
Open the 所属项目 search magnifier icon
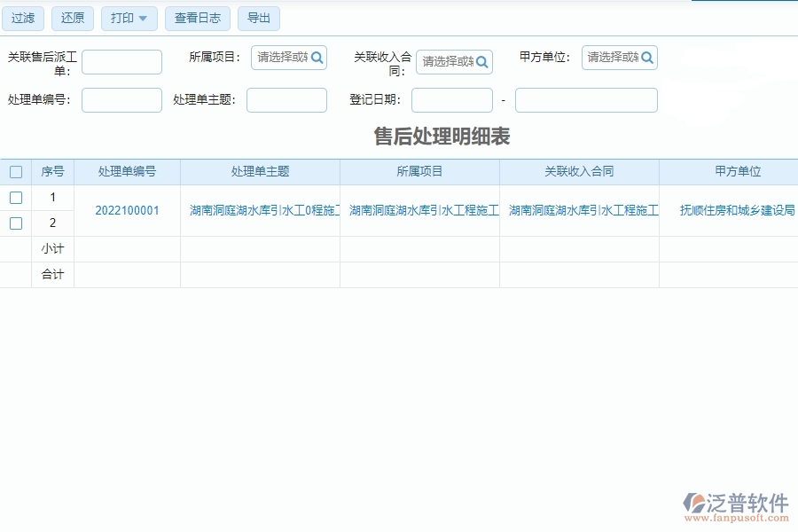coord(317,58)
